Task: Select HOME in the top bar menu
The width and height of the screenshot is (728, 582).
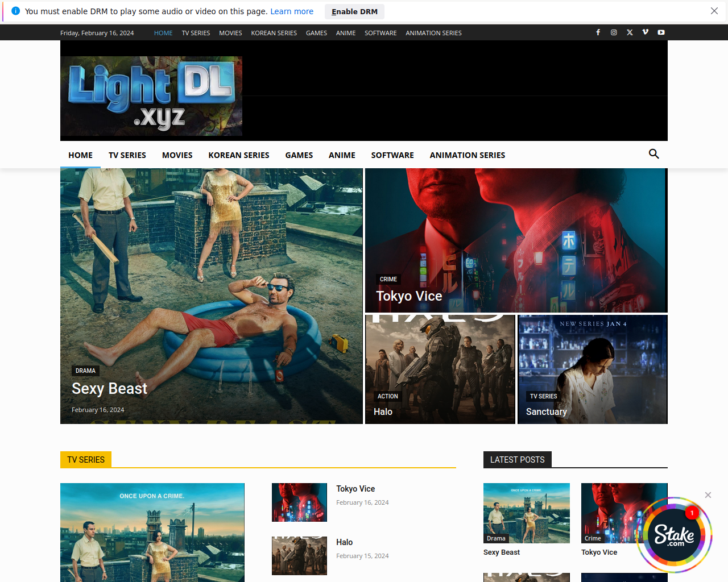Action: (163, 33)
